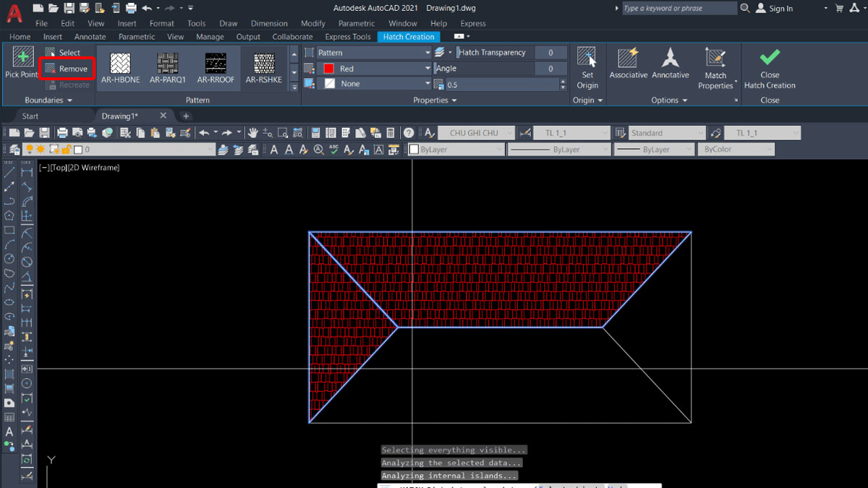Open the Modify menu
Screen dimensions: 868x488
click(x=313, y=23)
